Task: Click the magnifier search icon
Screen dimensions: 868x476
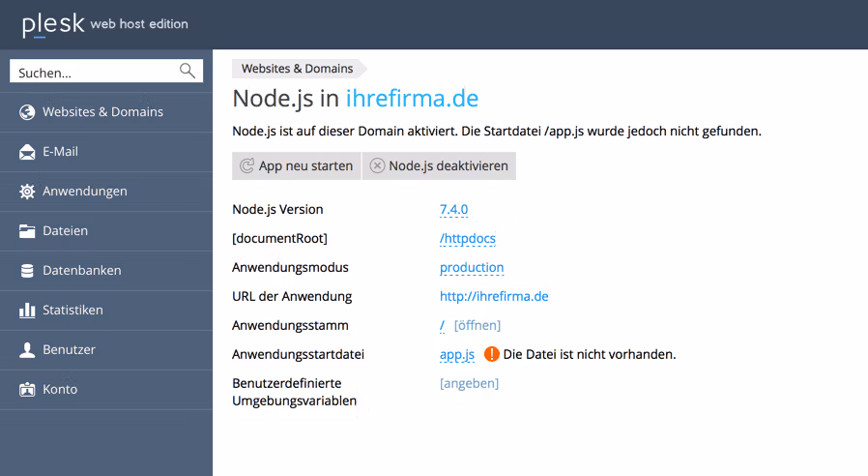Action: tap(188, 71)
